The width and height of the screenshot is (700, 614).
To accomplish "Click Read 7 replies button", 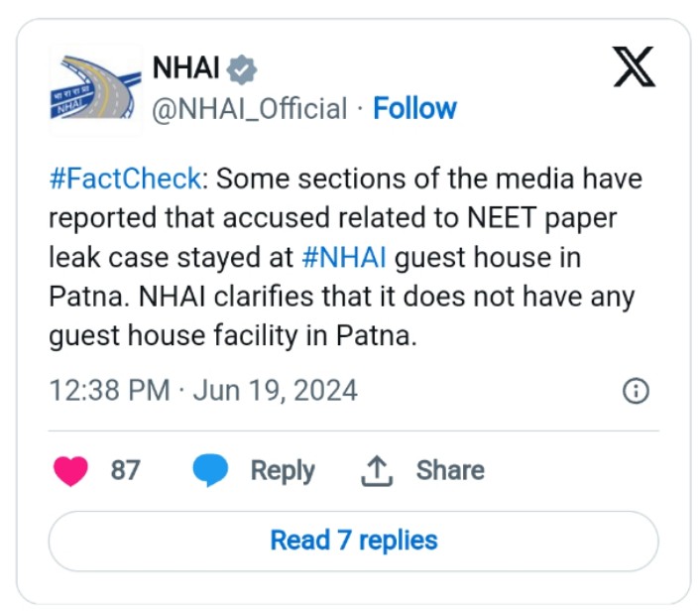I will (354, 541).
